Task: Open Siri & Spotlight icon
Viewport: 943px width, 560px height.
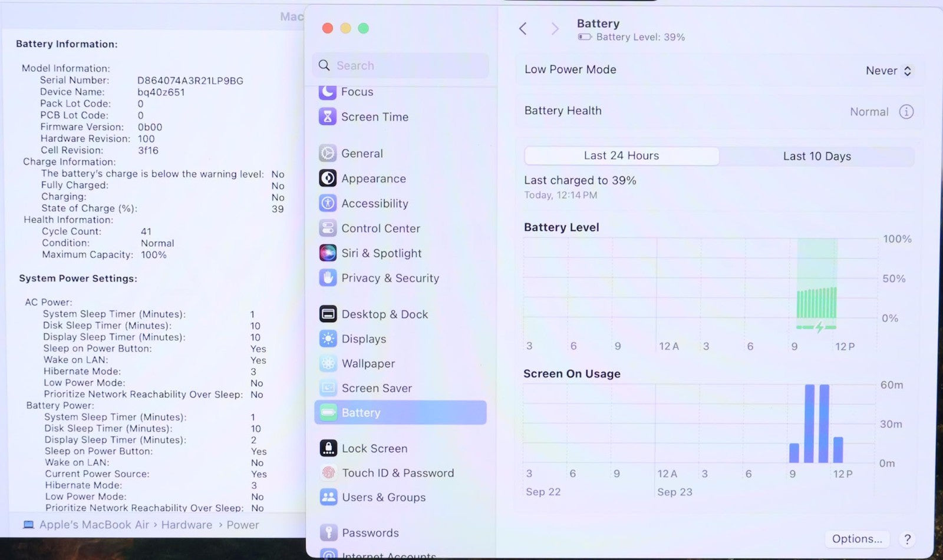Action: 328,253
